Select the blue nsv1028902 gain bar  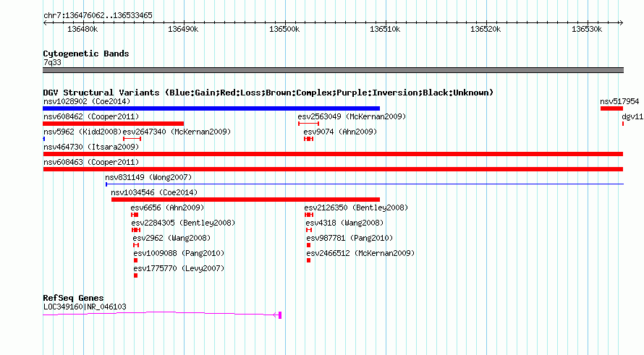(211, 108)
